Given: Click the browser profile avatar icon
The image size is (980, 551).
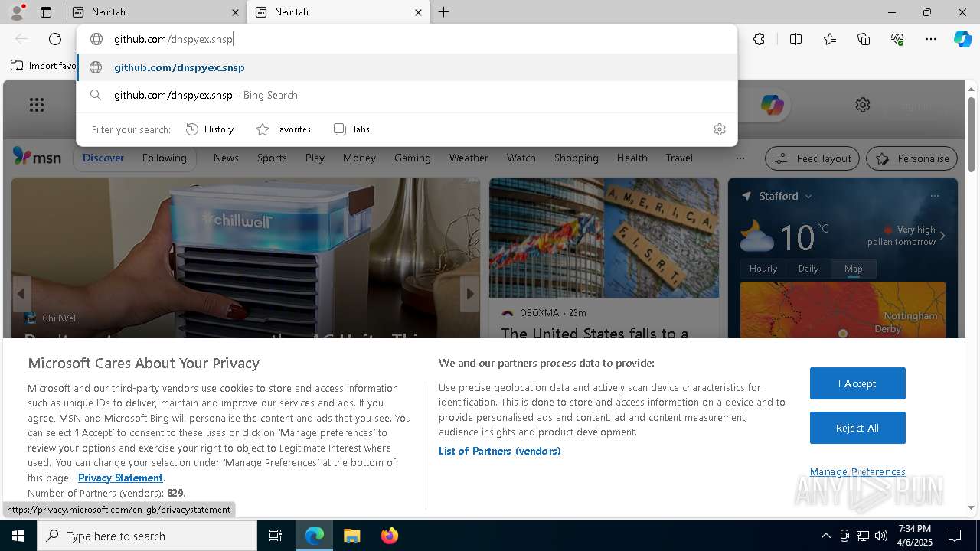Looking at the screenshot, I should (x=16, y=11).
